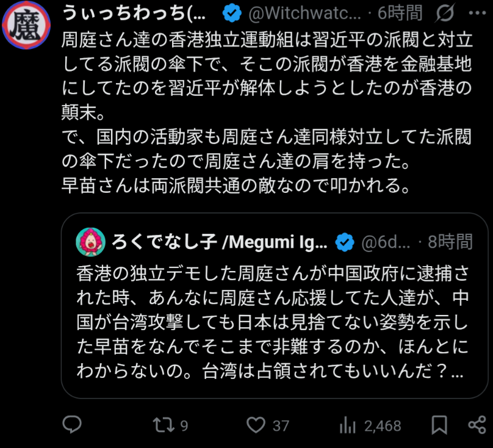The width and height of the screenshot is (493, 448).
Task: Bookmark this tweet
Action: (439, 425)
